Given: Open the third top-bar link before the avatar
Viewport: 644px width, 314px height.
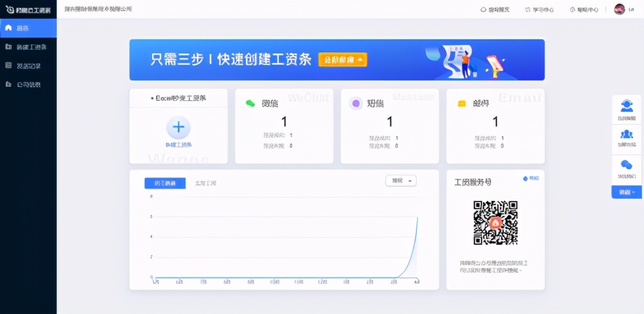Looking at the screenshot, I should [x=583, y=10].
